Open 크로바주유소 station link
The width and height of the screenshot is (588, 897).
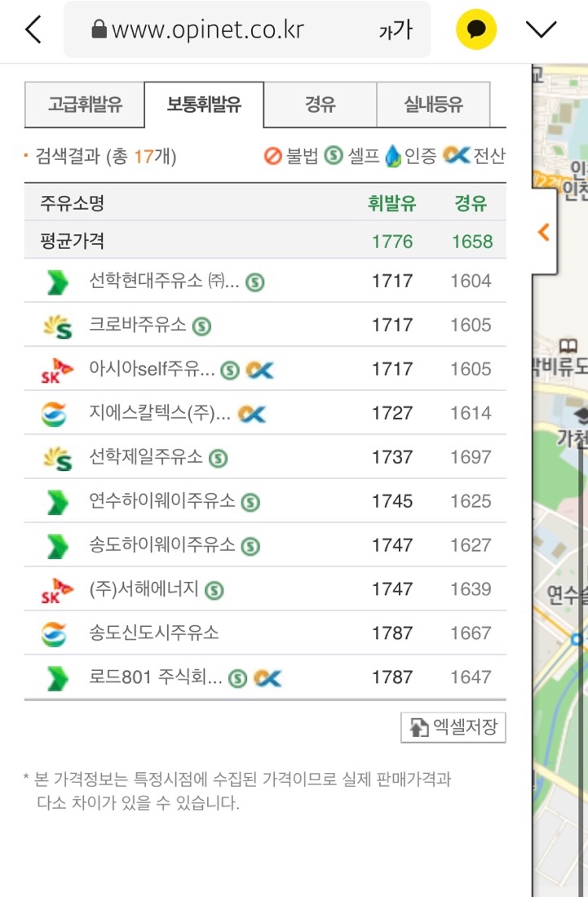click(x=138, y=325)
